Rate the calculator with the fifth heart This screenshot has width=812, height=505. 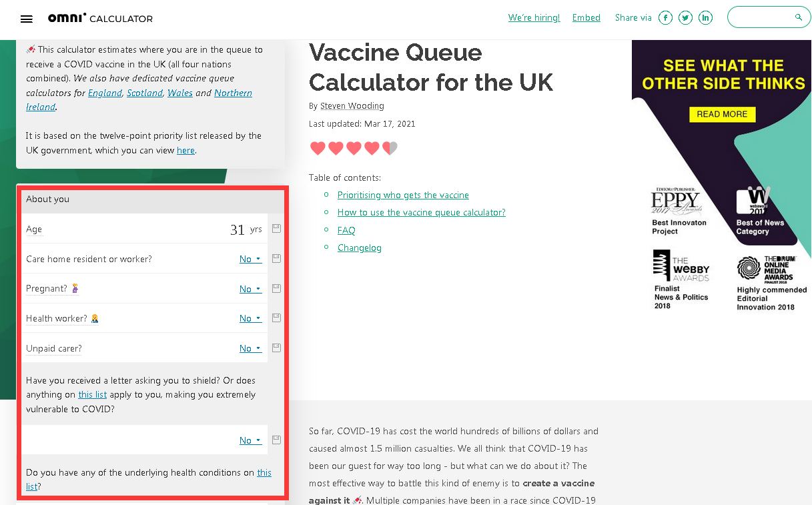click(x=390, y=148)
